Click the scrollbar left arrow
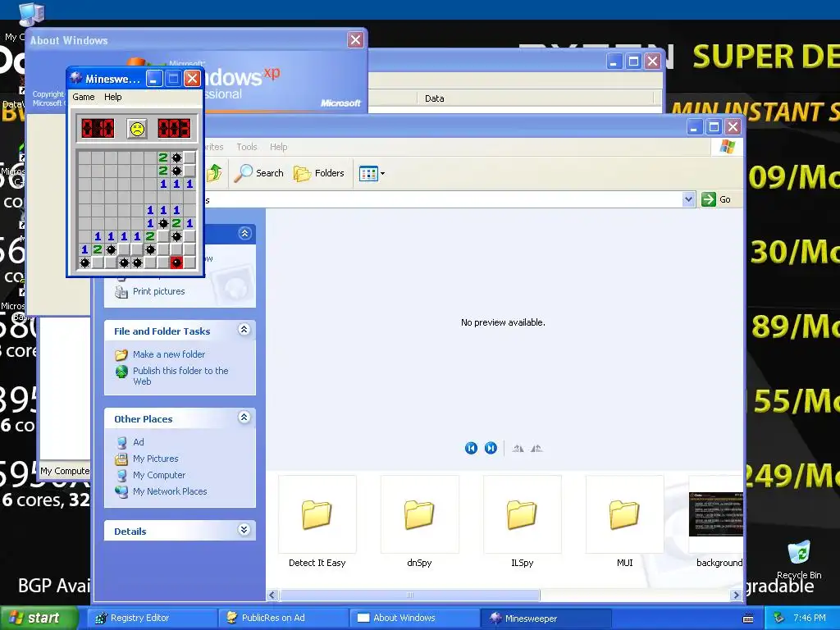 click(272, 596)
